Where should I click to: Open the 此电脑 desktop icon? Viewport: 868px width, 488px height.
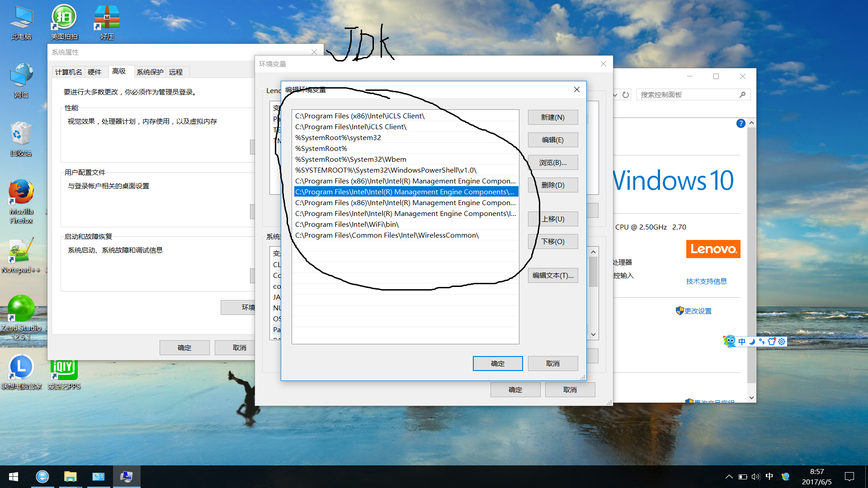21,23
